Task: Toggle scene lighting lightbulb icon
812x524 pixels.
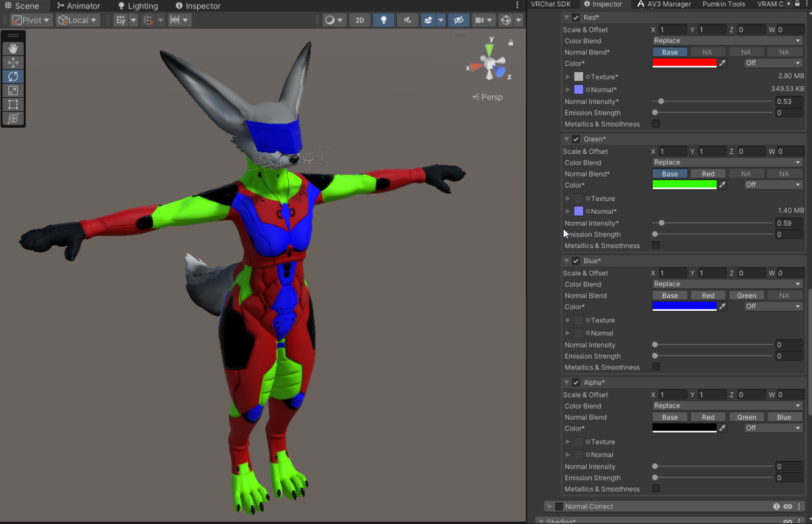Action: coord(383,20)
